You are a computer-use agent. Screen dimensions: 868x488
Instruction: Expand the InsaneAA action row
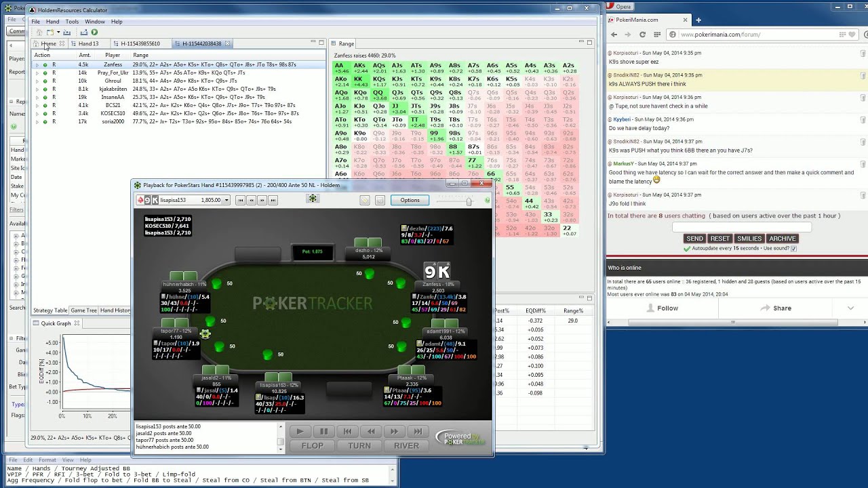(37, 98)
